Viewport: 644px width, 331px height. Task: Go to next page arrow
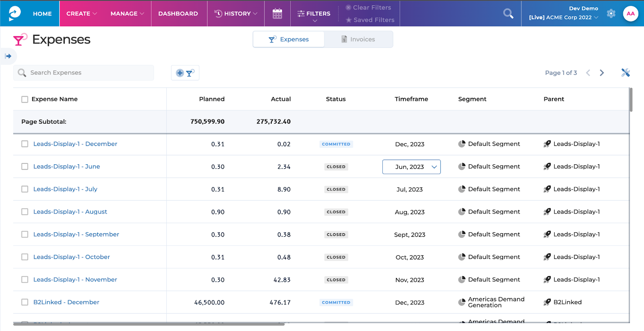[x=602, y=73]
